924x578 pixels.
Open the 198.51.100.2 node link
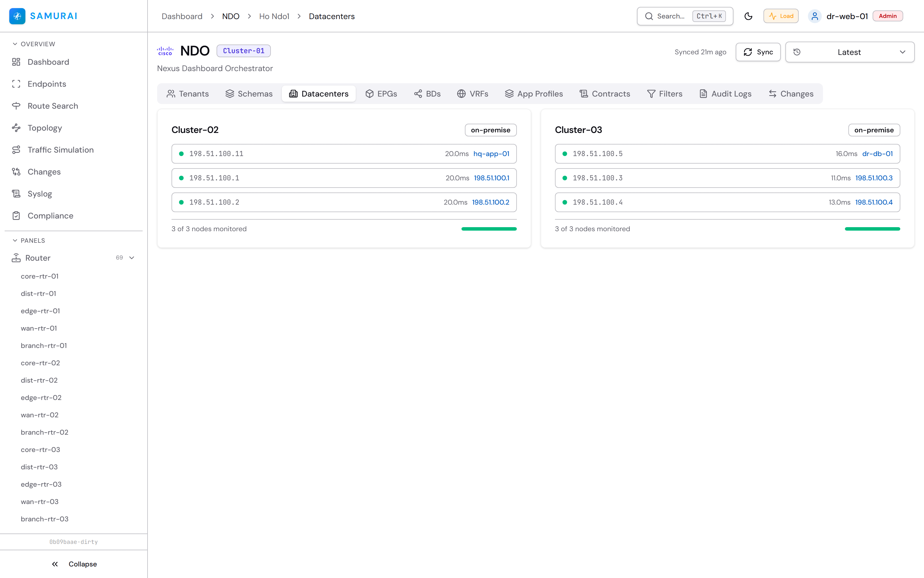click(x=491, y=202)
